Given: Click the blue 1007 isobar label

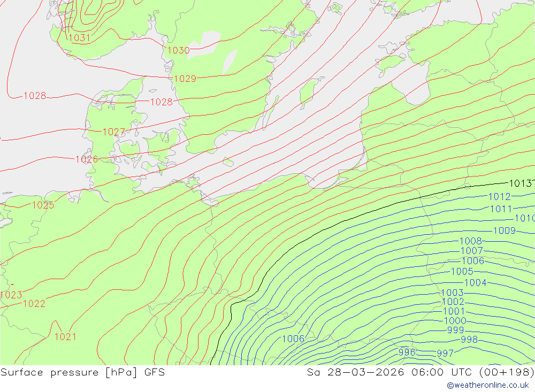Looking at the screenshot, I should coord(471,251).
